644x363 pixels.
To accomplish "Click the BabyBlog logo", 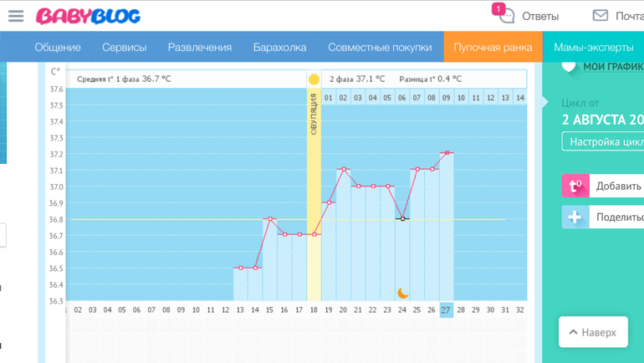I will [x=88, y=16].
